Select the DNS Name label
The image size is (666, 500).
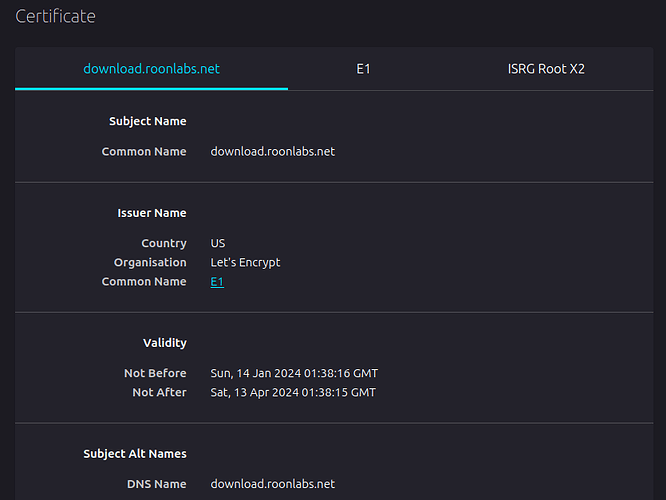tap(156, 484)
